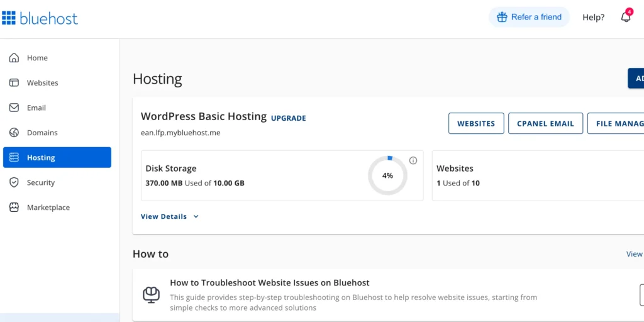Click the troubleshoot guide description text
644x322 pixels.
pos(353,303)
